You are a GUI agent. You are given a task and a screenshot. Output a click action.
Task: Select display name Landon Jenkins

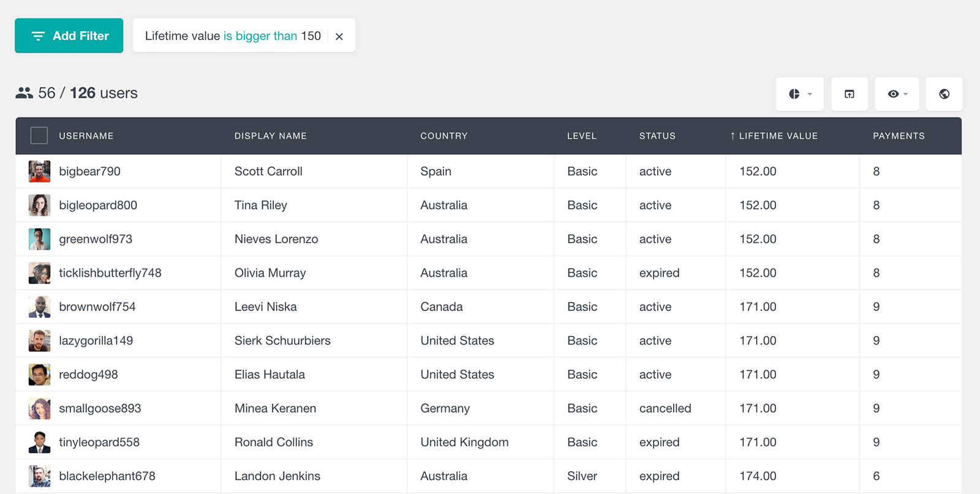(277, 476)
